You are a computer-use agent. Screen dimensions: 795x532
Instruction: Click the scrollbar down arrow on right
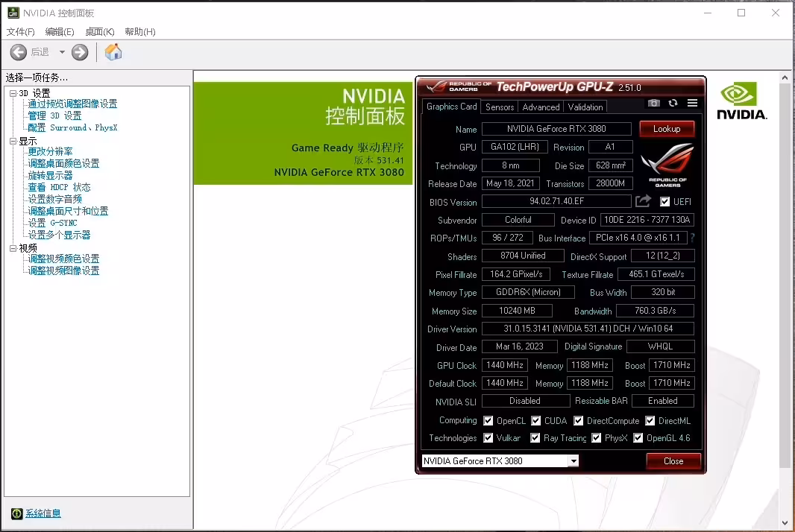tap(785, 523)
